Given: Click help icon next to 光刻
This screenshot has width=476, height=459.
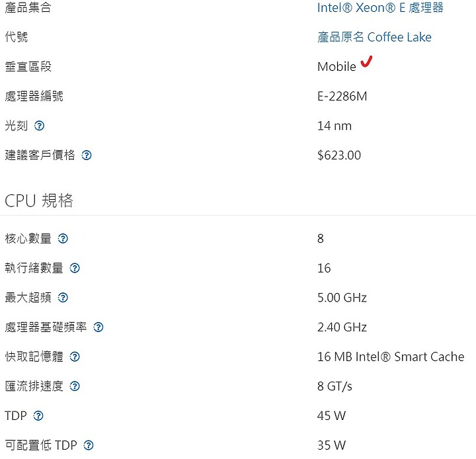Looking at the screenshot, I should pos(39,126).
